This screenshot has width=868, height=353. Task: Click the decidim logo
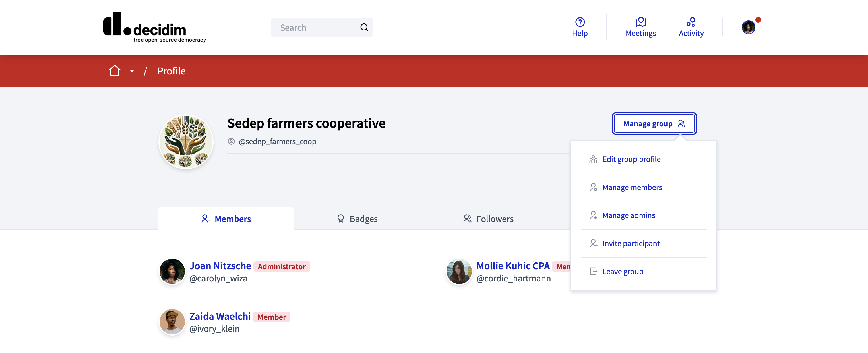pos(154,27)
